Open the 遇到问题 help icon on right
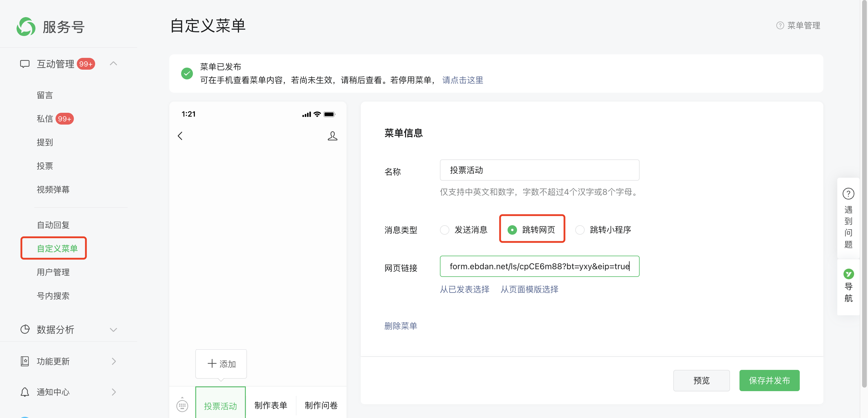868x418 pixels. 848,194
